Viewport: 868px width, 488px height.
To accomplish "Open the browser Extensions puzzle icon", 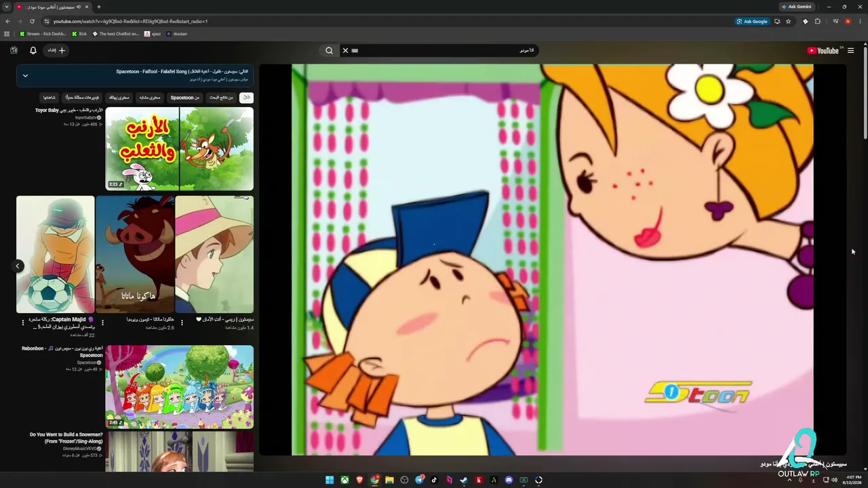I will click(x=817, y=21).
